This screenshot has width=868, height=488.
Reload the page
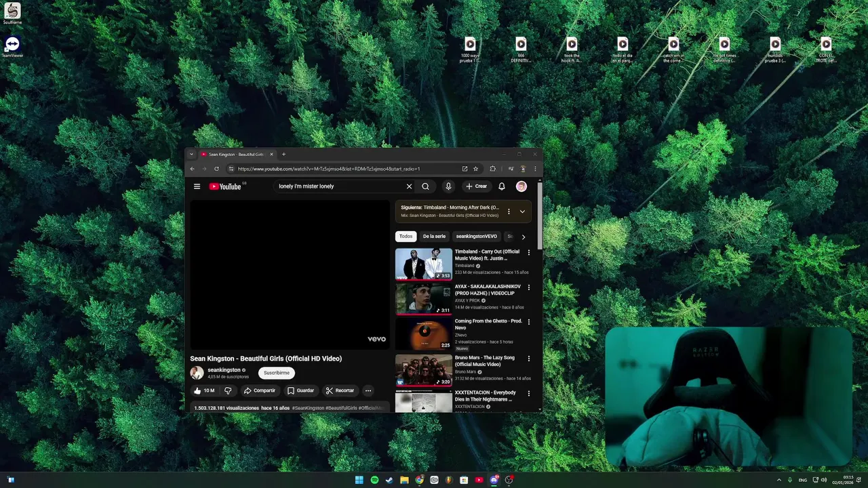(x=216, y=169)
